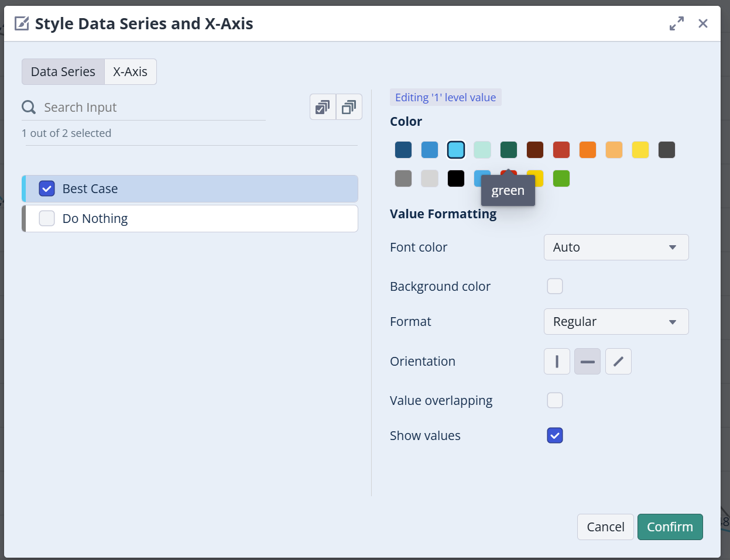730x560 pixels.
Task: Set orientation to diagonal
Action: tap(618, 362)
